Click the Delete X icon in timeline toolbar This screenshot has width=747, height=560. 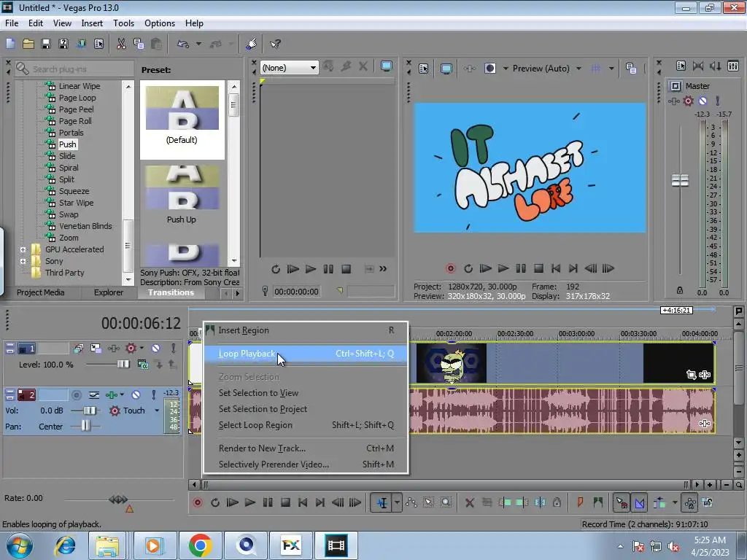point(470,502)
